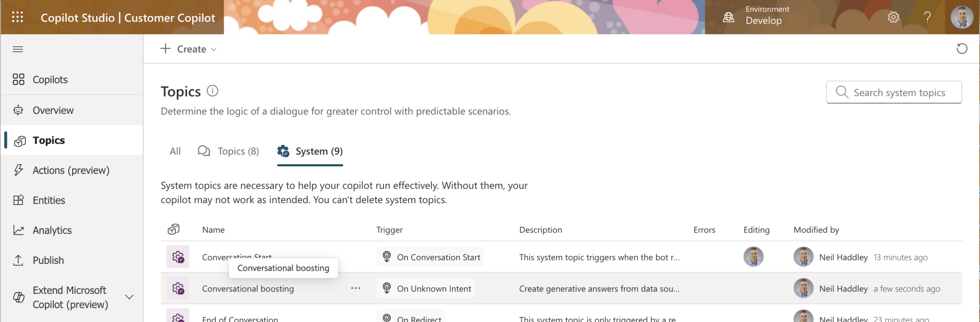This screenshot has height=322, width=980.
Task: Collapse the left navigation hamburger menu
Action: pyautogui.click(x=18, y=49)
